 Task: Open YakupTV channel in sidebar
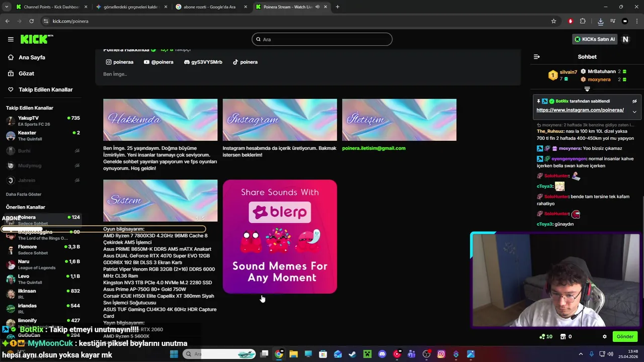coord(43,121)
